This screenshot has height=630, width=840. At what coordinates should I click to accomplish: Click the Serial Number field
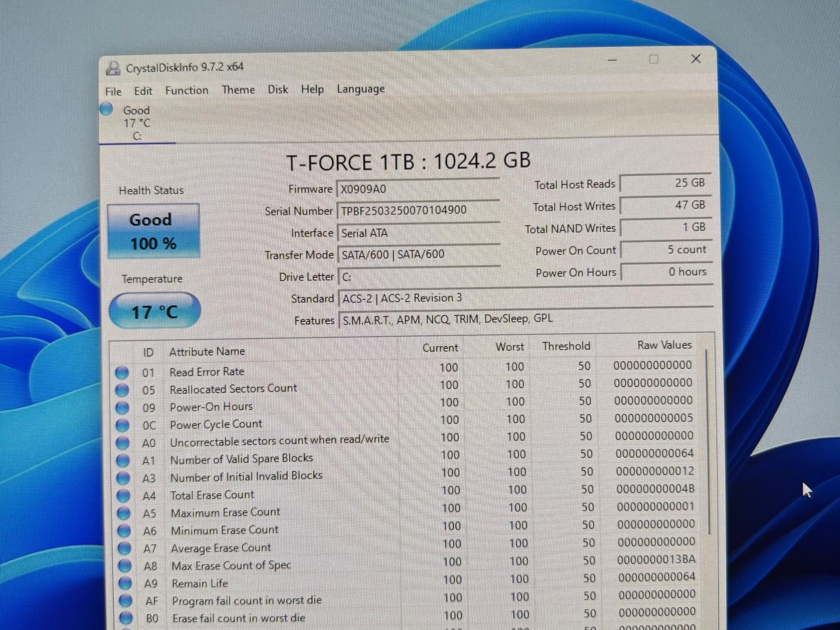coord(418,210)
